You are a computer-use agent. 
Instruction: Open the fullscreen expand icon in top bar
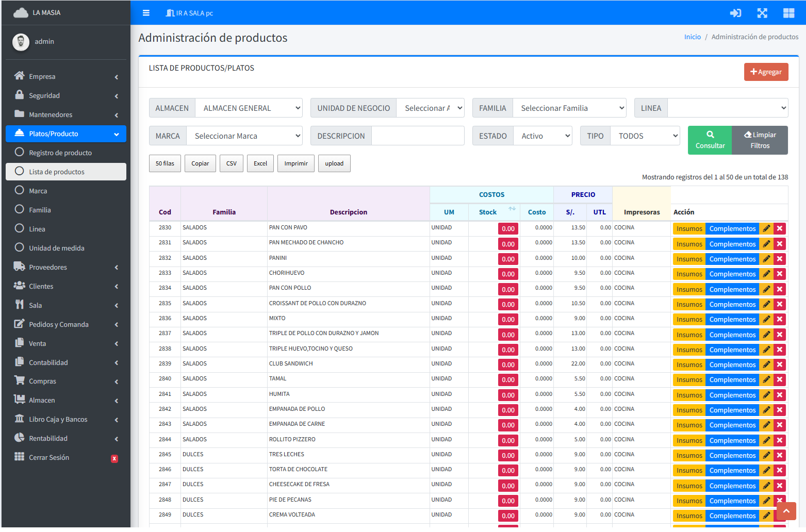point(762,13)
